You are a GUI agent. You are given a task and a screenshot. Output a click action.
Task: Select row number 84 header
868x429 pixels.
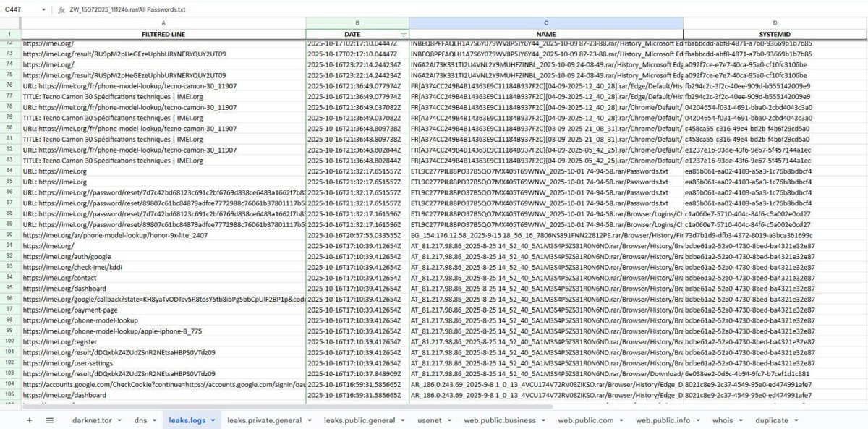pyautogui.click(x=10, y=171)
